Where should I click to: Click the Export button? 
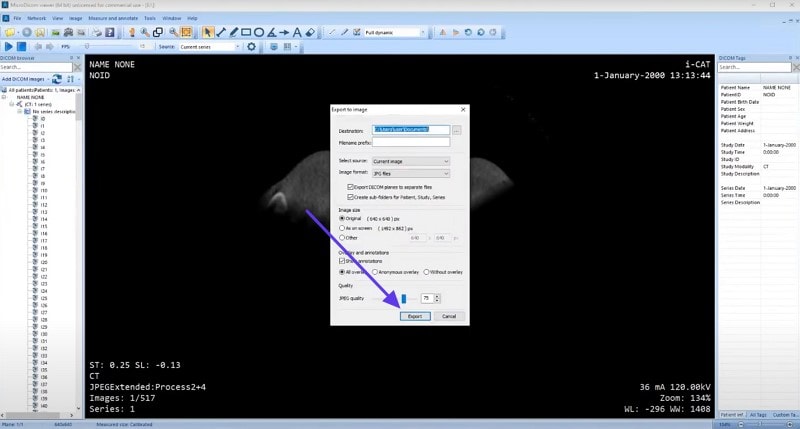pos(415,316)
